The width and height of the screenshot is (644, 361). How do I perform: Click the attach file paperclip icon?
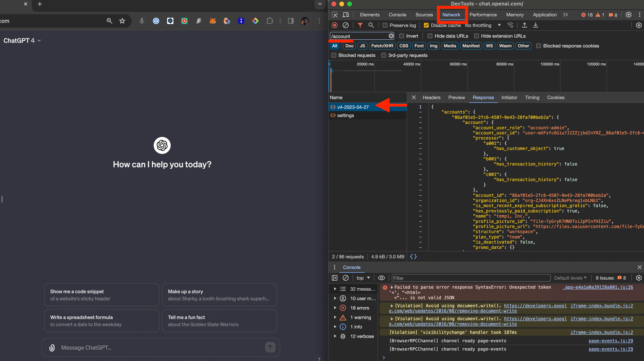[52, 347]
